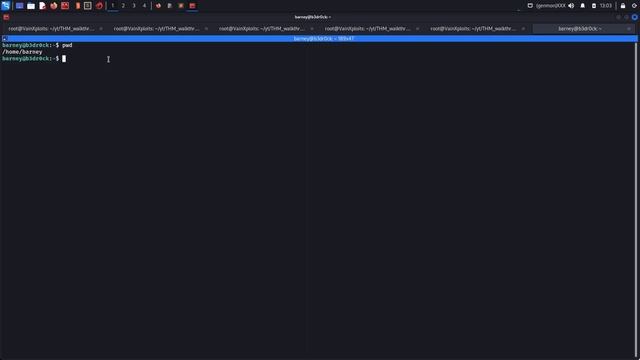Open the file manager launcher
This screenshot has height=360, width=640.
(31, 6)
